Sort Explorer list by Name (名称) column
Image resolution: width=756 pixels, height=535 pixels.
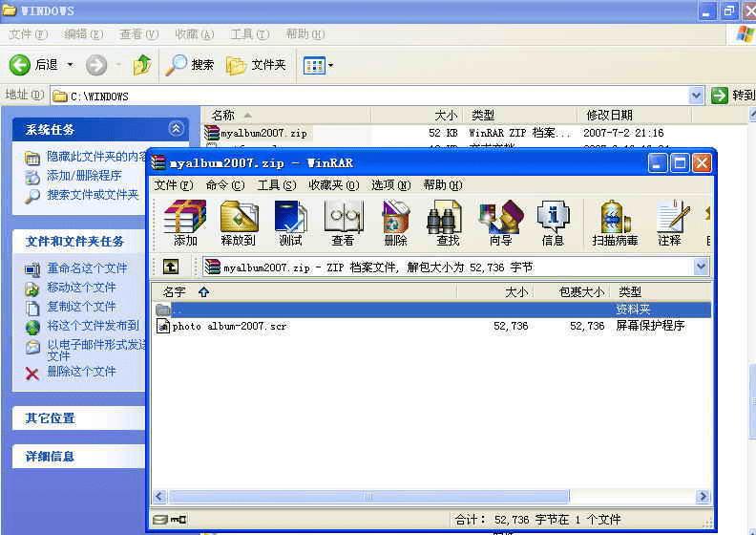[286, 116]
